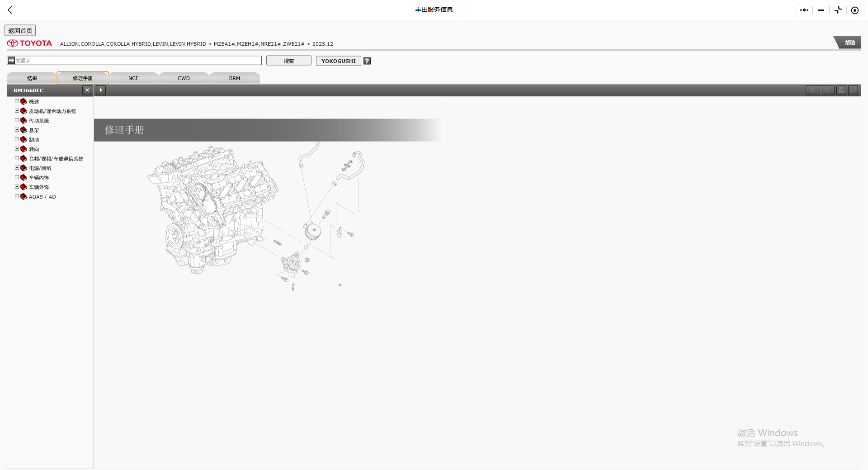The width and height of the screenshot is (868, 470).
Task: Expand the 车辆外饰 tree node
Action: click(17, 187)
